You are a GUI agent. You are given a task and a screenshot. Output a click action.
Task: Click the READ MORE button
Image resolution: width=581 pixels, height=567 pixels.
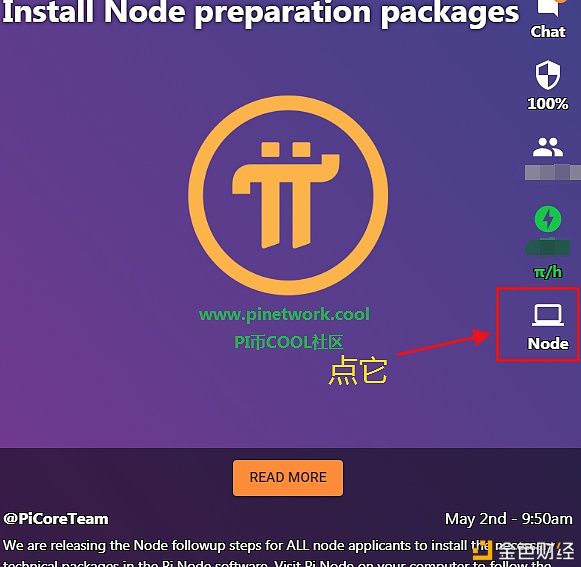click(x=288, y=478)
